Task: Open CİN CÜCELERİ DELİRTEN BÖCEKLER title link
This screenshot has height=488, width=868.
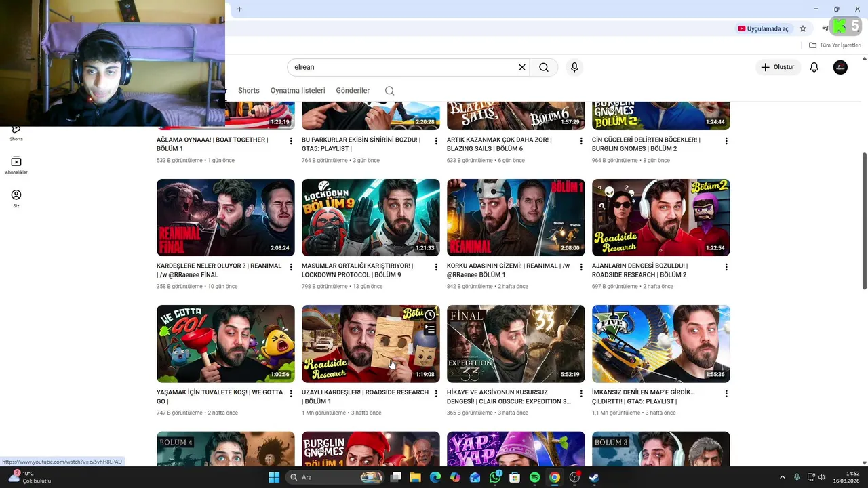Action: (x=646, y=144)
